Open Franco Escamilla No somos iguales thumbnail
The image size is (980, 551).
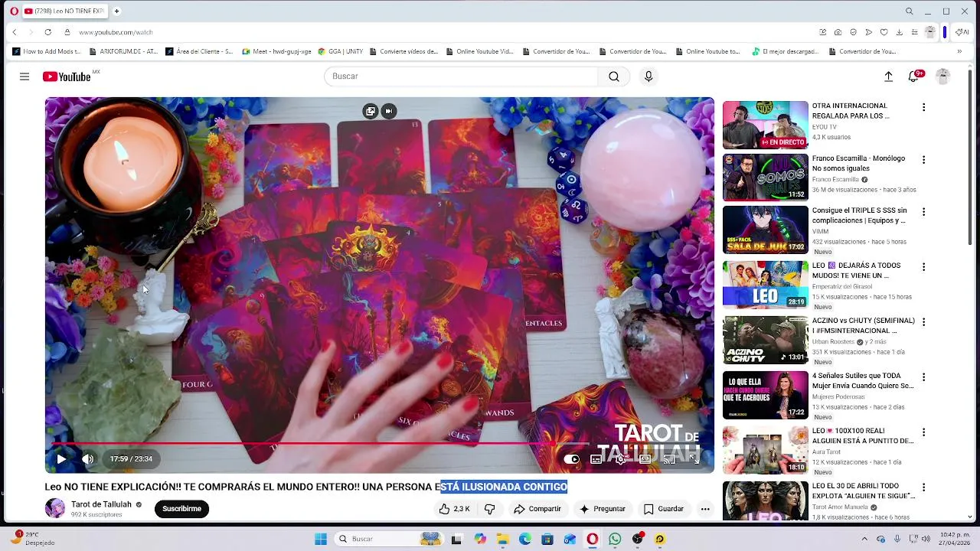pos(766,177)
